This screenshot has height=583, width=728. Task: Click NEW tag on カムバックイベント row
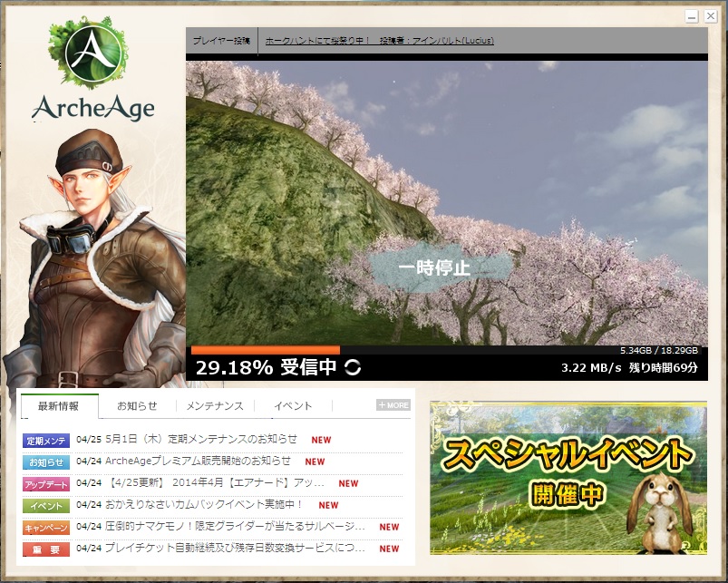click(x=328, y=506)
